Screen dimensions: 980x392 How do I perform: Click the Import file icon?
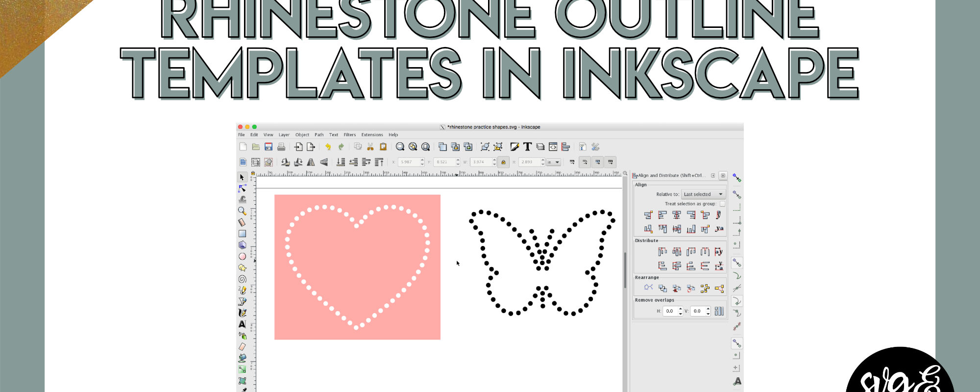[298, 147]
